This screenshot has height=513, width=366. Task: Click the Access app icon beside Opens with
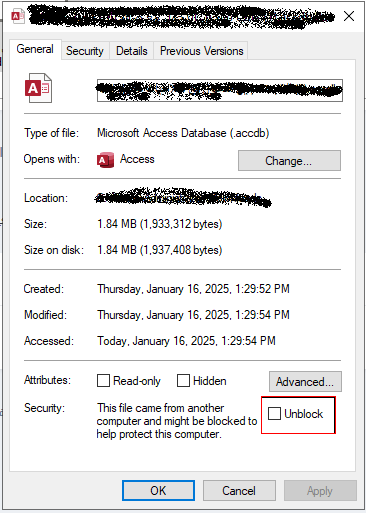106,160
